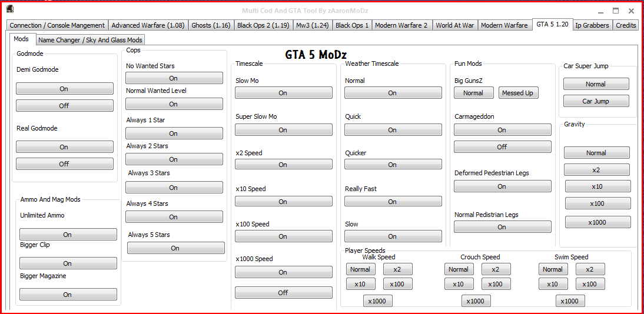Set Crouch Speed to x100

point(496,283)
